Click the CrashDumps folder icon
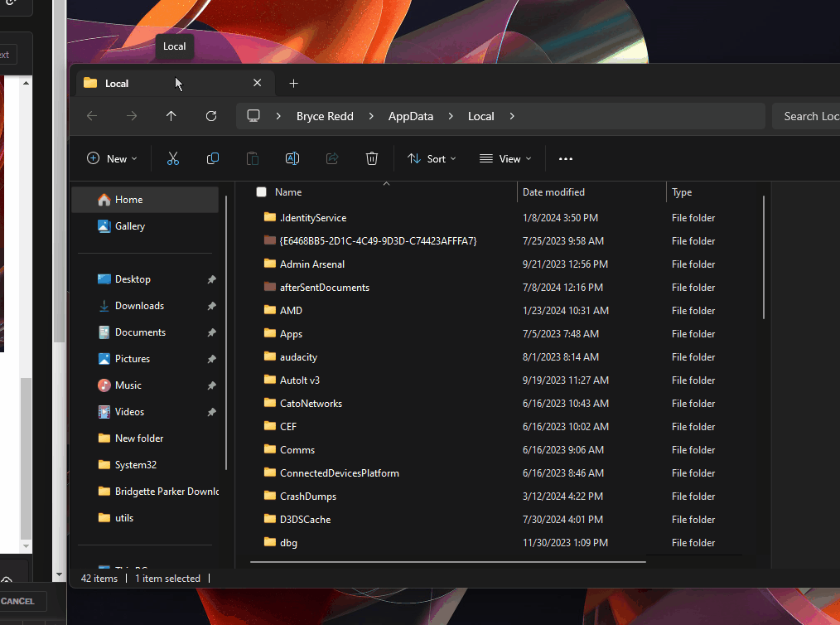840x625 pixels. click(270, 496)
